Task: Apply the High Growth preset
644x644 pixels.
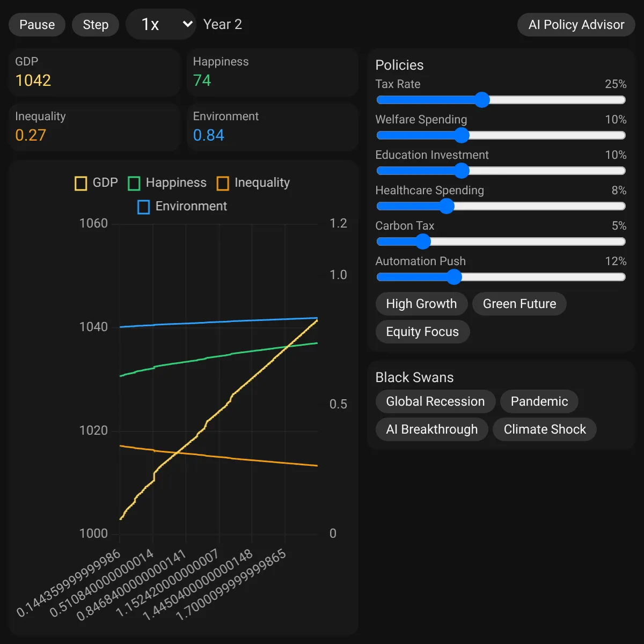Action: point(421,304)
